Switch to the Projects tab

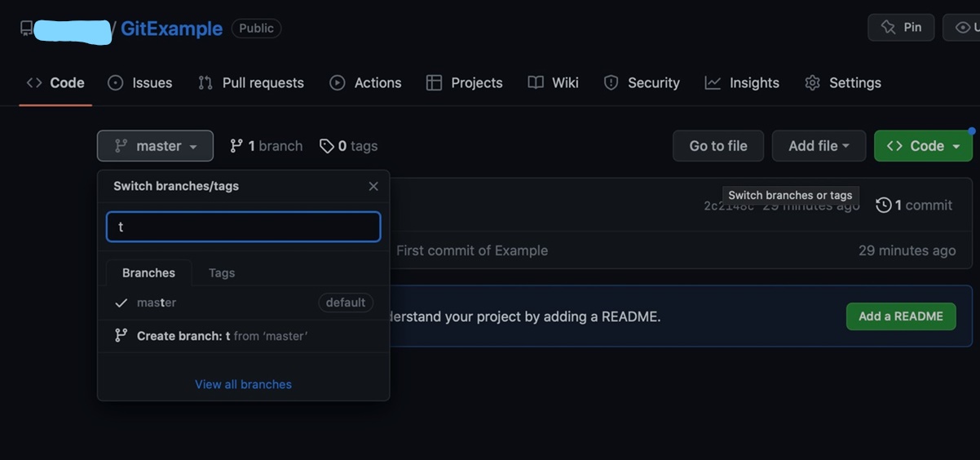(x=465, y=82)
